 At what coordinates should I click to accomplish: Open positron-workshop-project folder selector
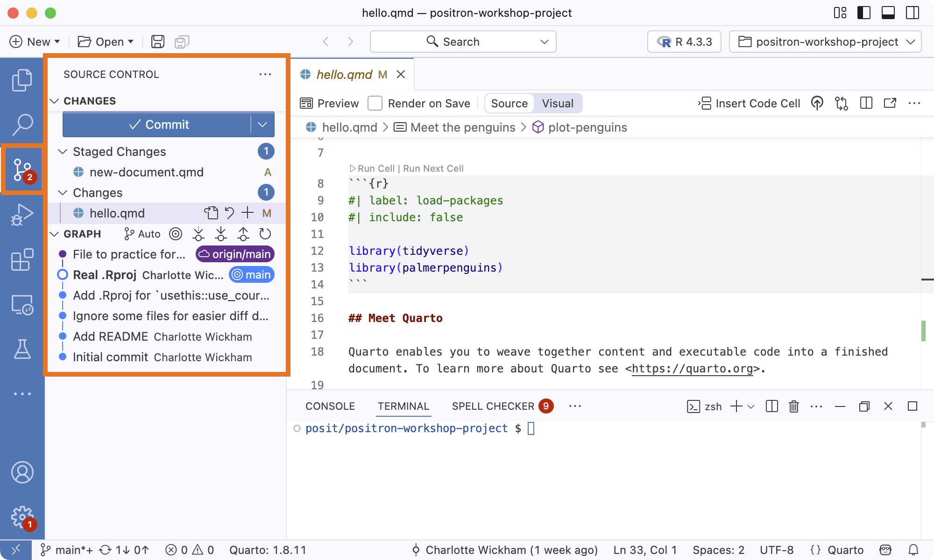click(x=825, y=42)
